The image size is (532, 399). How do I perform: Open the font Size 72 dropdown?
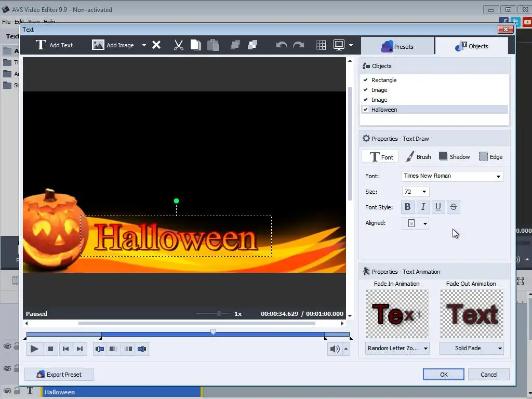tap(416, 192)
